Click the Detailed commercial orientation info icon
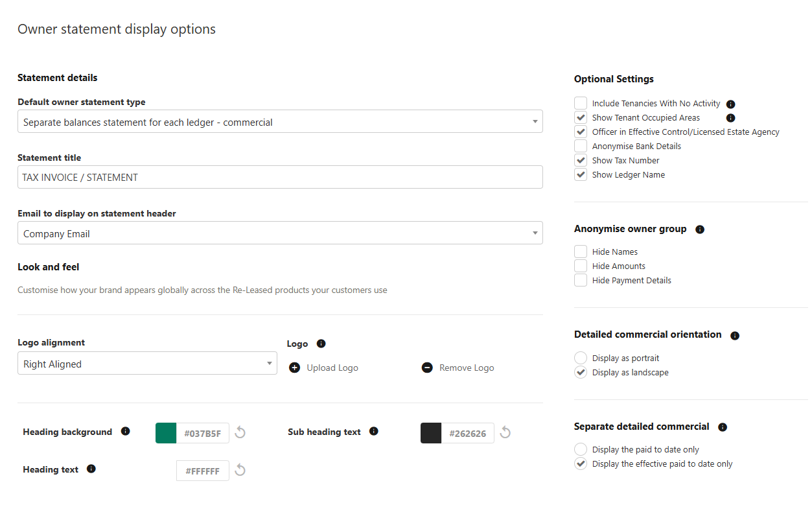This screenshot has width=812, height=516. [734, 335]
